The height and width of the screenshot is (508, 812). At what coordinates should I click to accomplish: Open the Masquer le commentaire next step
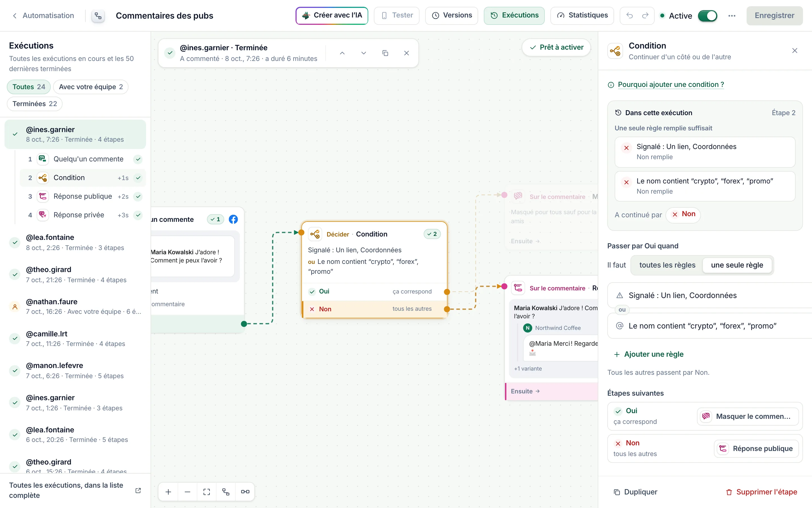(748, 416)
